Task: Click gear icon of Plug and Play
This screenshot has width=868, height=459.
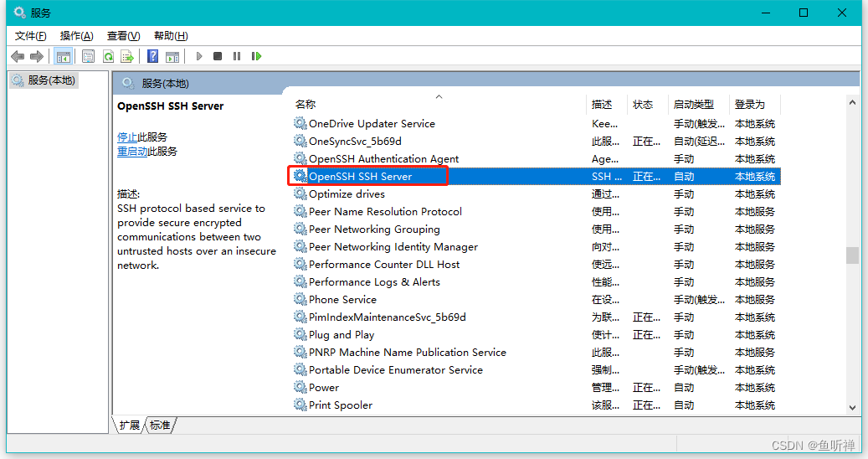Action: (300, 334)
